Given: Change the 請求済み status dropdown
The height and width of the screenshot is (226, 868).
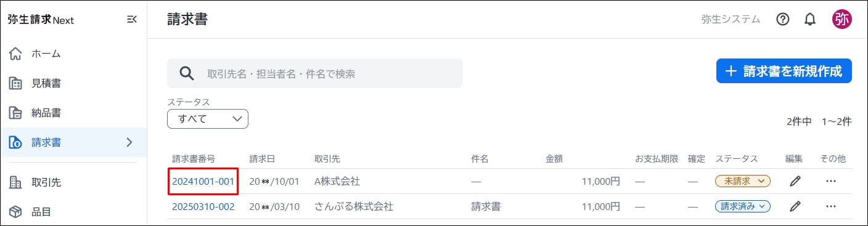Looking at the screenshot, I should (x=743, y=206).
